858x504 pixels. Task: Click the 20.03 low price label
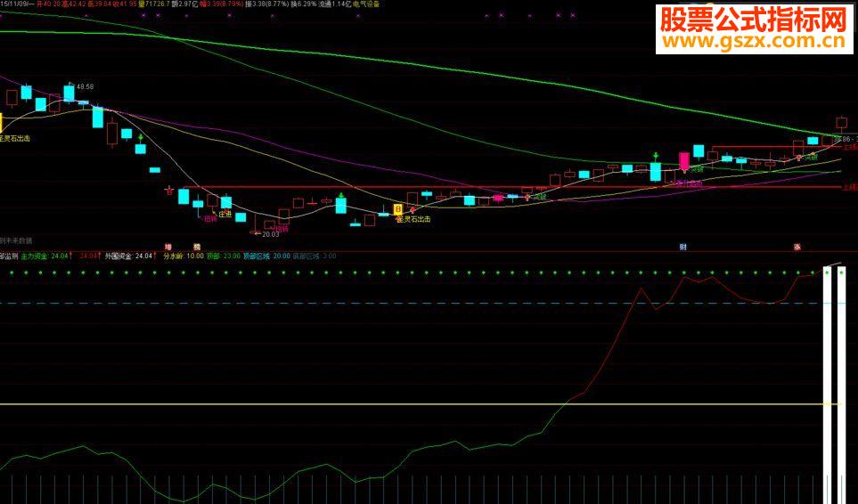pyautogui.click(x=270, y=234)
